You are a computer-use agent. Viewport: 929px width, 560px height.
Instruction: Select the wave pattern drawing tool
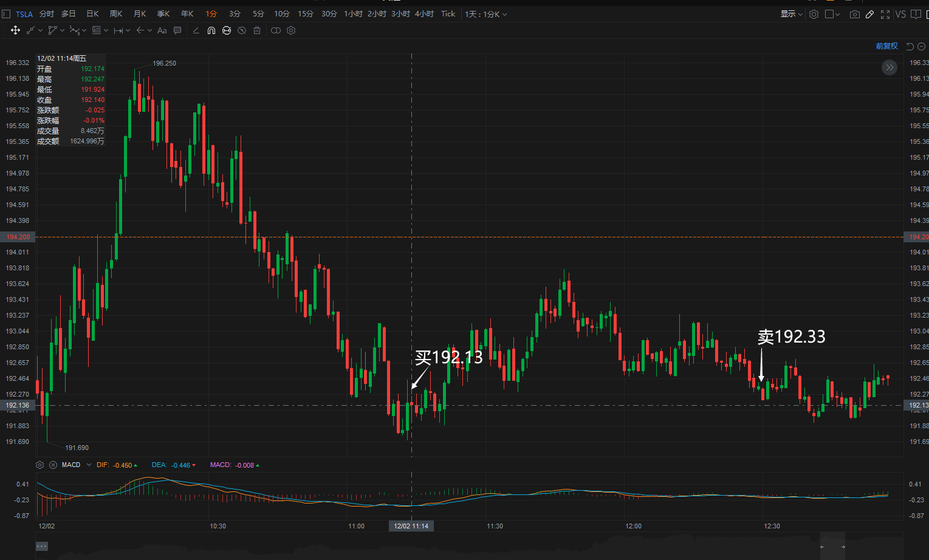[74, 30]
